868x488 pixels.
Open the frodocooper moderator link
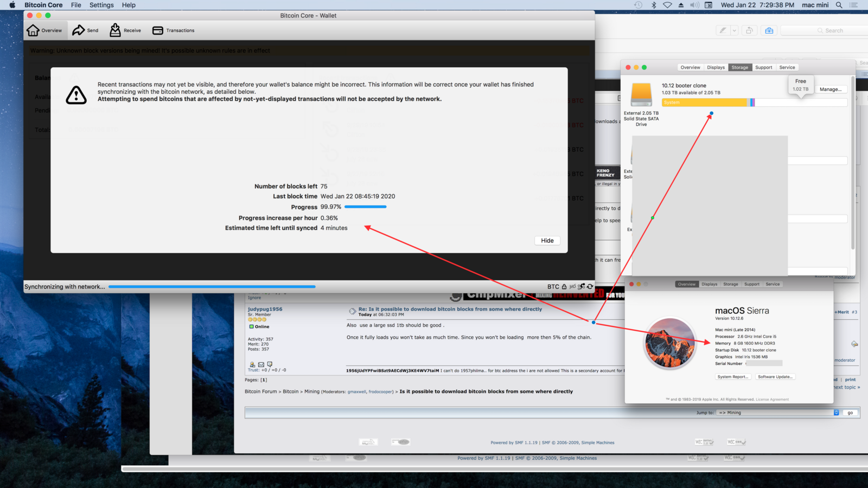tap(381, 391)
